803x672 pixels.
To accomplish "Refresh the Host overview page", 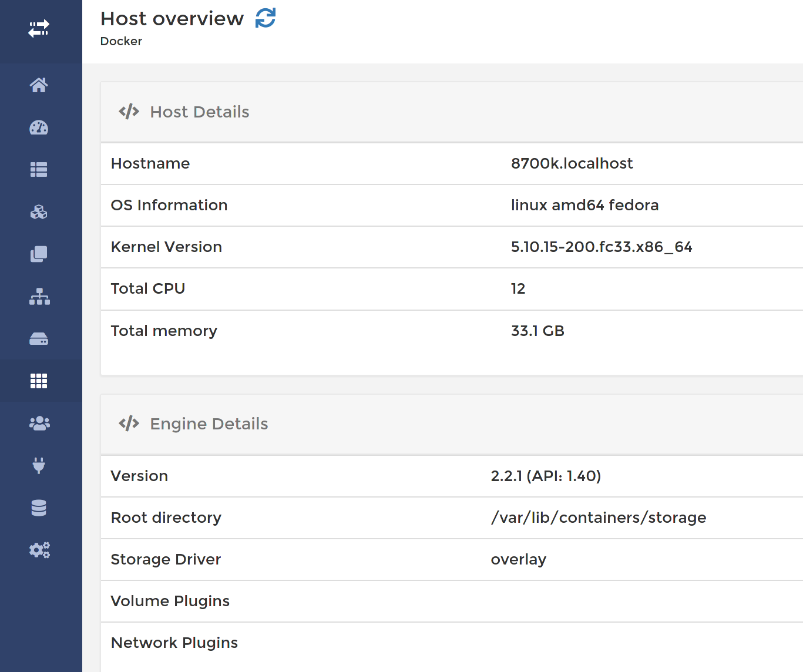I will [x=266, y=18].
